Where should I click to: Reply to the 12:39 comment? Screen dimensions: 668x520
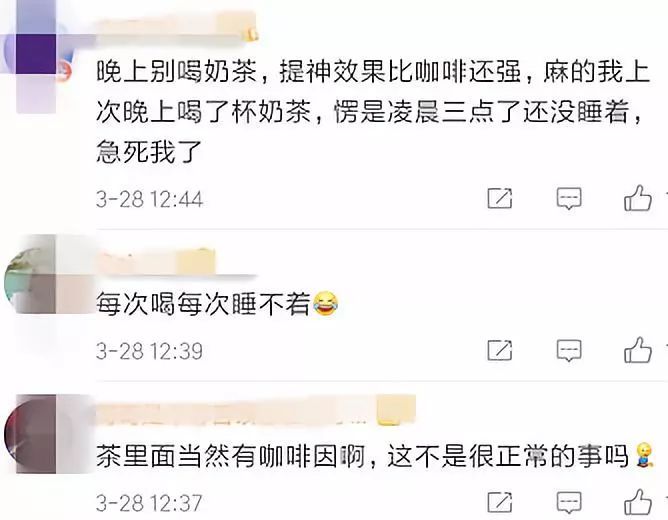(569, 350)
